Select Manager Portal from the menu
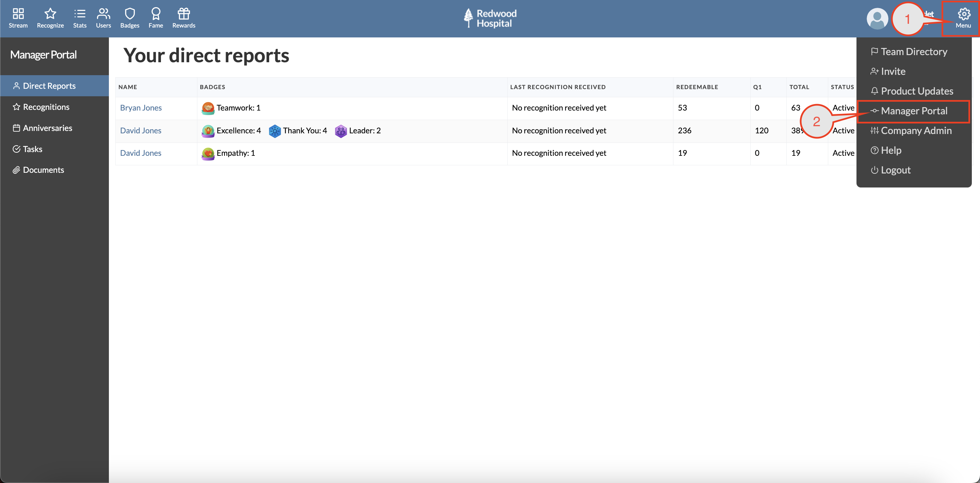The image size is (980, 483). tap(915, 111)
